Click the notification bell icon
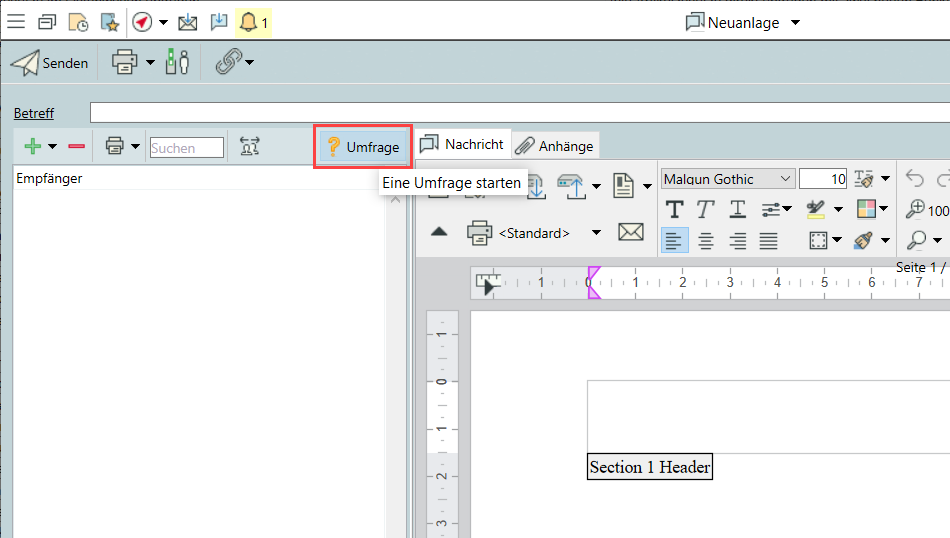950x538 pixels. 248,22
